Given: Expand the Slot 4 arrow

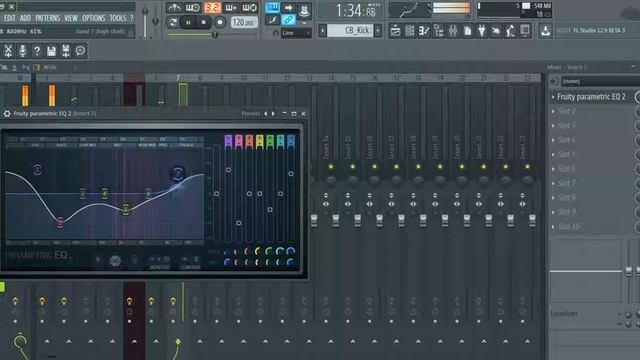Looking at the screenshot, I should click(553, 140).
